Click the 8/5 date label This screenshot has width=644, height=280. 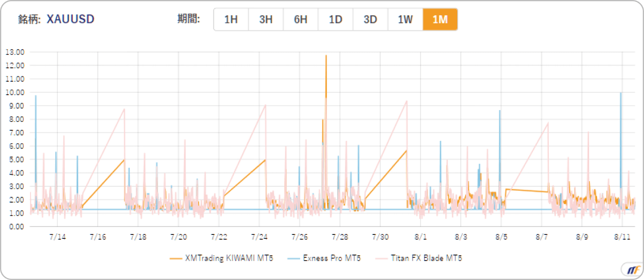[x=501, y=237]
